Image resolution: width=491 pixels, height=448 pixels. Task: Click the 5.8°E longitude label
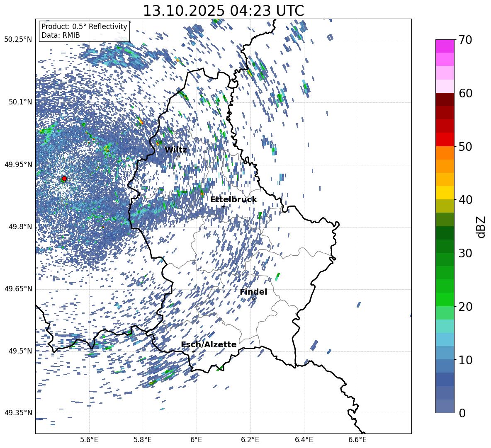143,440
